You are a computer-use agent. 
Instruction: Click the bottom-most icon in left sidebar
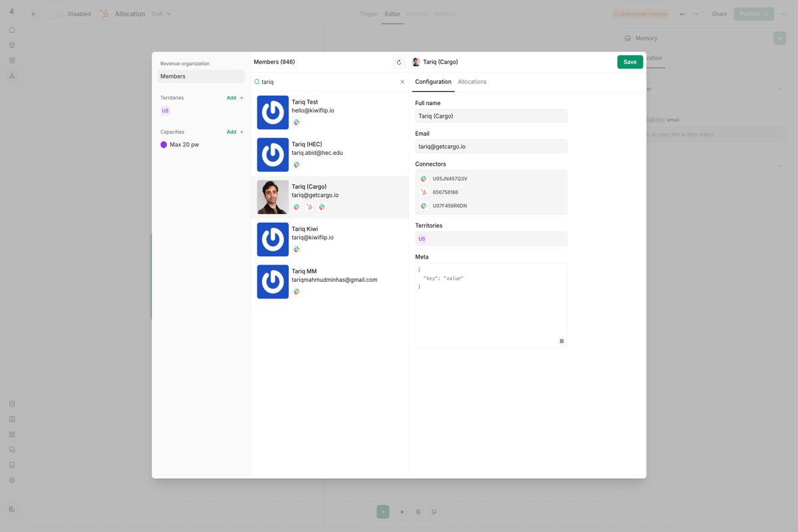tap(12, 509)
